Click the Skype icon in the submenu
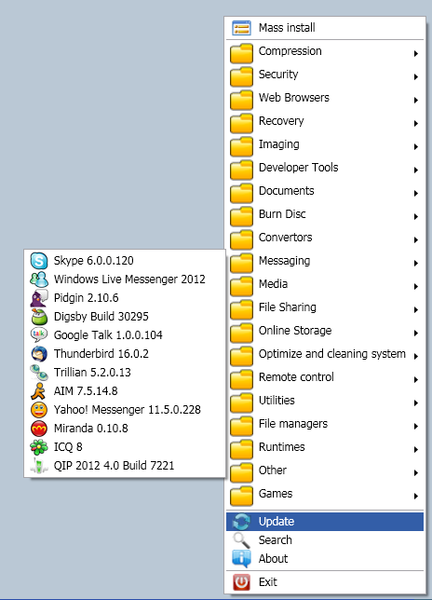 (39, 261)
